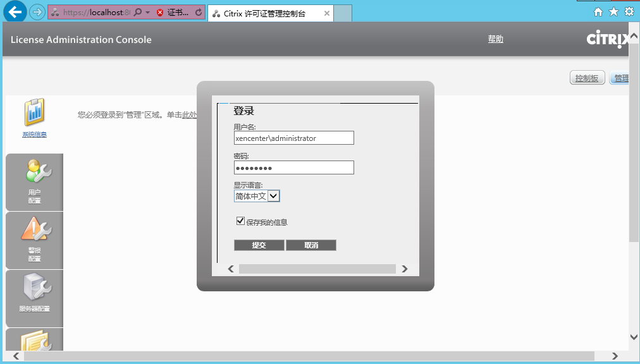Click the 此处 login link
640x364 pixels.
pyautogui.click(x=189, y=115)
